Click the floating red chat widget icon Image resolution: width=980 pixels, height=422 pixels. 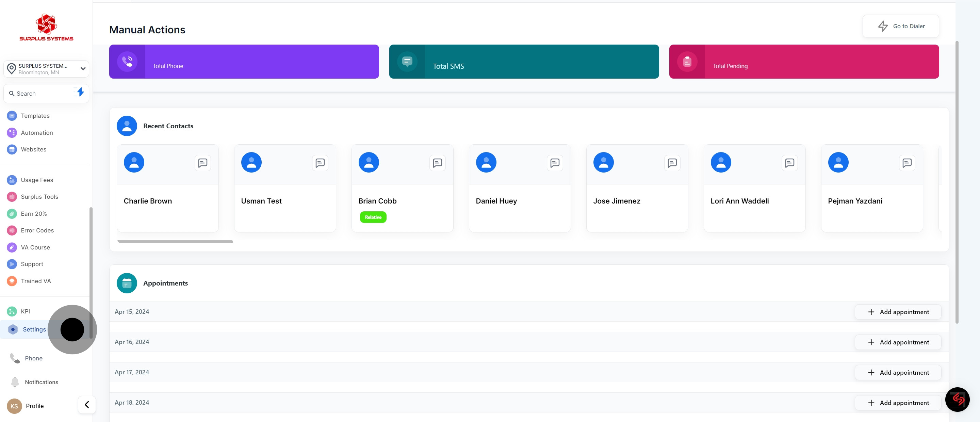(x=957, y=400)
